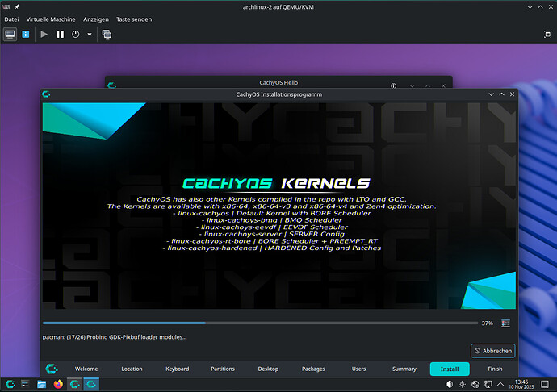
Task: Pause the virtual machine
Action: [x=60, y=35]
